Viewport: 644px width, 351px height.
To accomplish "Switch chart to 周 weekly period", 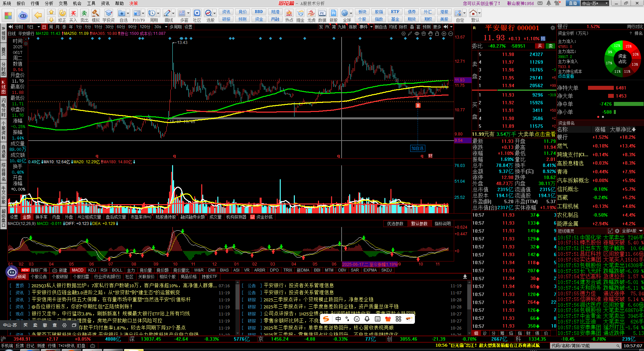I will (51, 27).
